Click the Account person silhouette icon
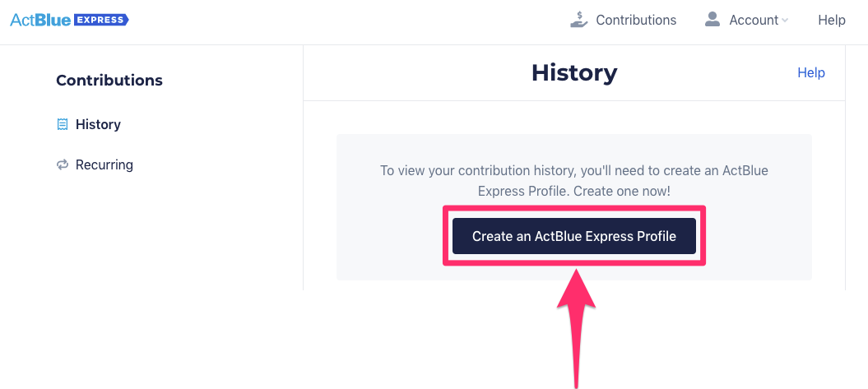Screen dimensions: 868x389 click(x=713, y=20)
